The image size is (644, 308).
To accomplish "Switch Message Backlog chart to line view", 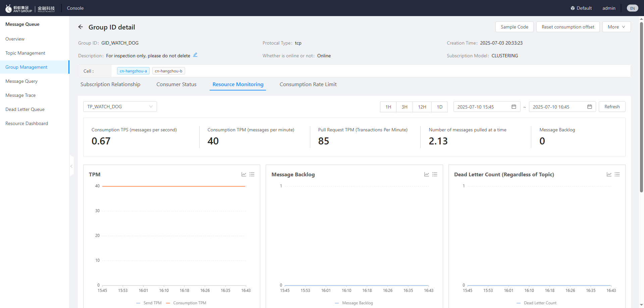I will pyautogui.click(x=427, y=174).
